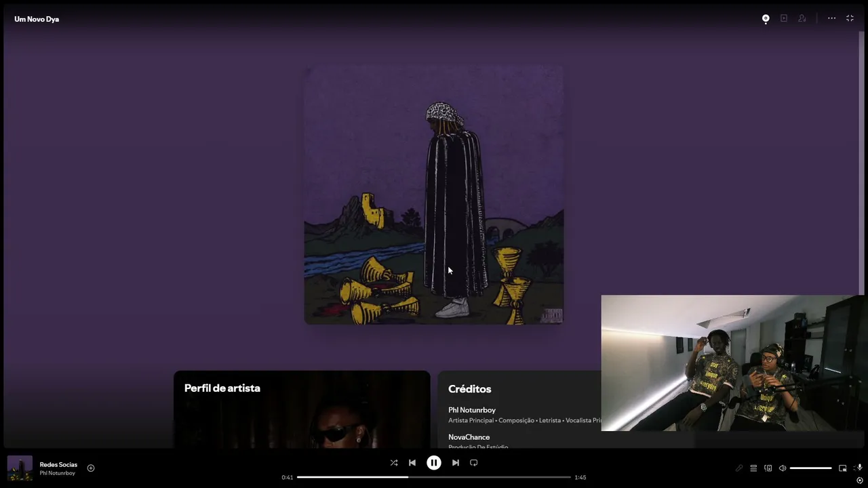Click the microphone icon at bottom right
This screenshot has width=868, height=488.
[860, 468]
